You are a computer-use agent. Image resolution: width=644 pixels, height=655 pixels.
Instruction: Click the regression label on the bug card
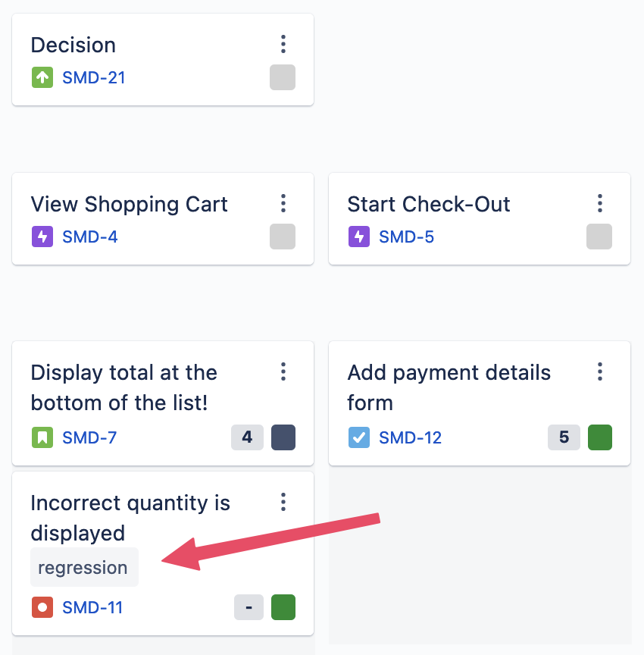(83, 568)
